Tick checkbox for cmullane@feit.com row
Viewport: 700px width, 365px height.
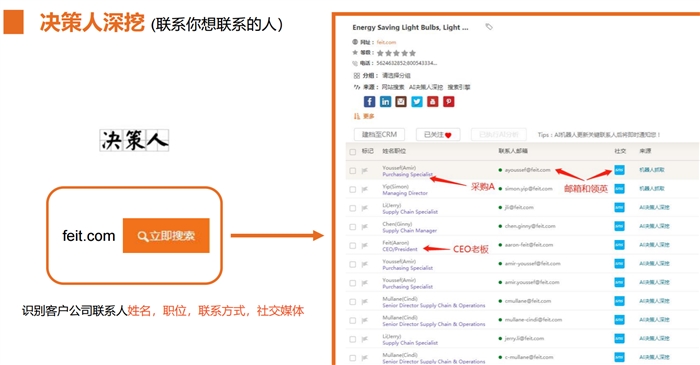tap(353, 302)
